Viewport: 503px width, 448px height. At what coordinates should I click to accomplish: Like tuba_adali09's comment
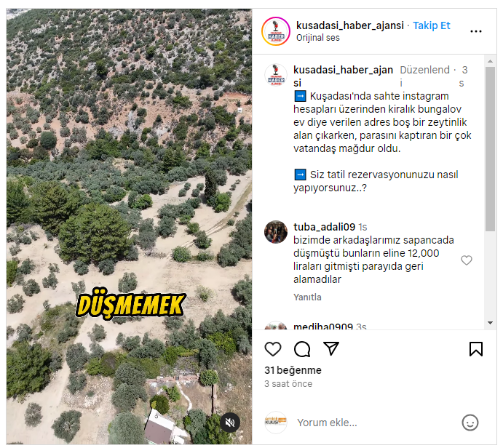[467, 260]
